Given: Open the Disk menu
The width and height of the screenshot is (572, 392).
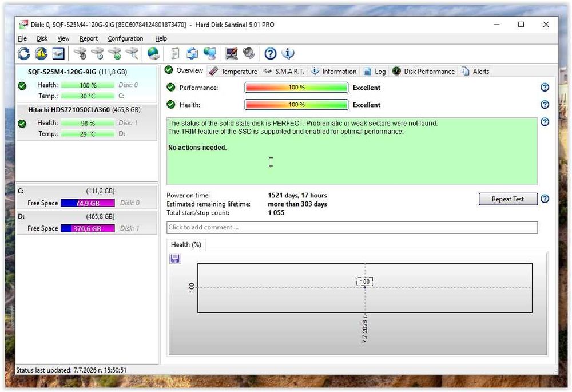Looking at the screenshot, I should (x=42, y=38).
